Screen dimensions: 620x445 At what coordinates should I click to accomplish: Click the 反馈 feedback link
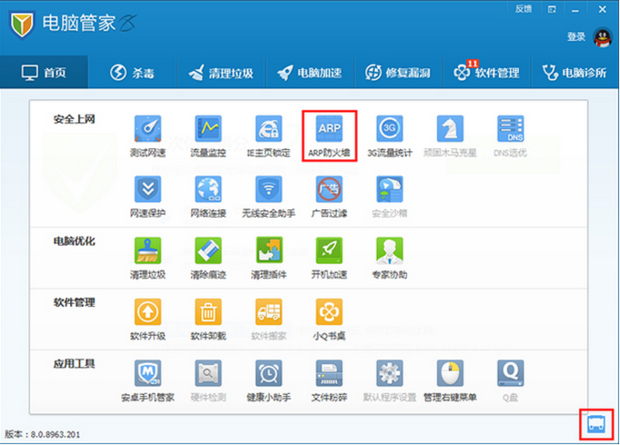pyautogui.click(x=523, y=8)
